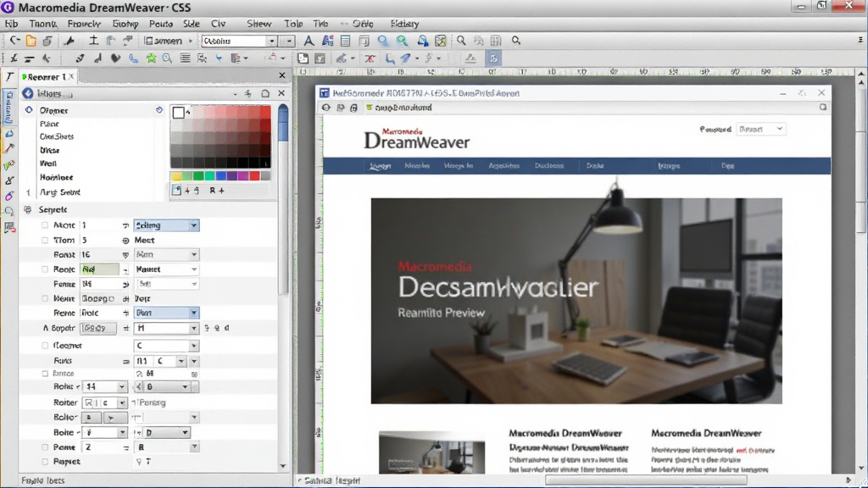Pick the yellow swatch in color row
Viewport: 868px width, 488px height.
coord(176,176)
